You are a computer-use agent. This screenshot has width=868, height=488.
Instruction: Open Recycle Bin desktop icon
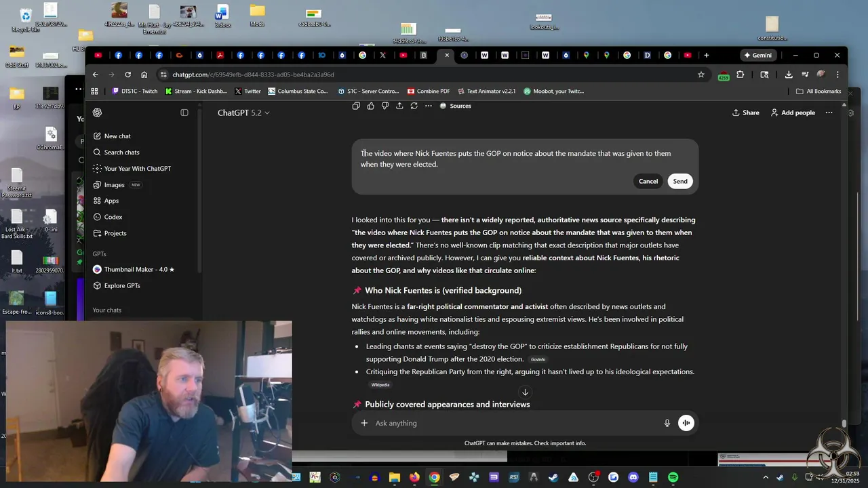[x=25, y=20]
